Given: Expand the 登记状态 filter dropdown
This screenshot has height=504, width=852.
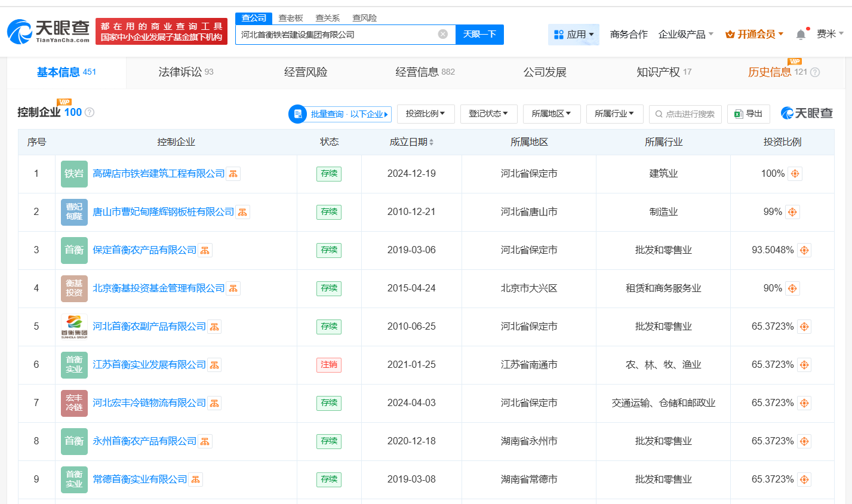Looking at the screenshot, I should tap(488, 113).
